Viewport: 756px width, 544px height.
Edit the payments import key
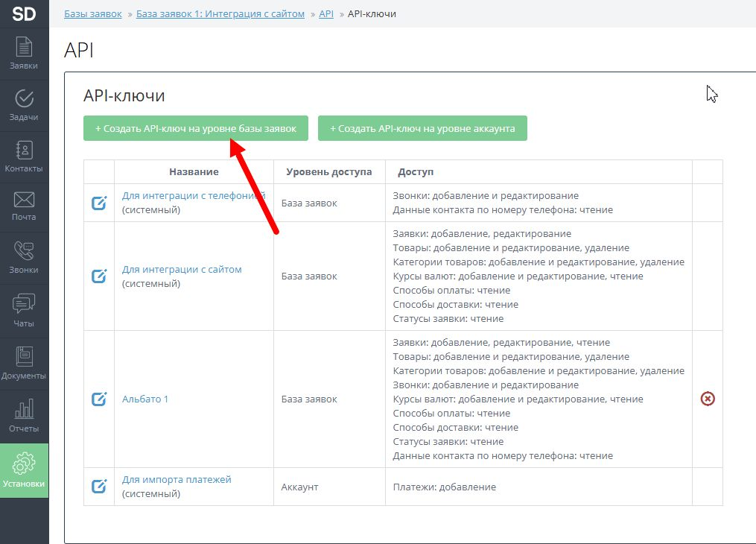point(99,487)
